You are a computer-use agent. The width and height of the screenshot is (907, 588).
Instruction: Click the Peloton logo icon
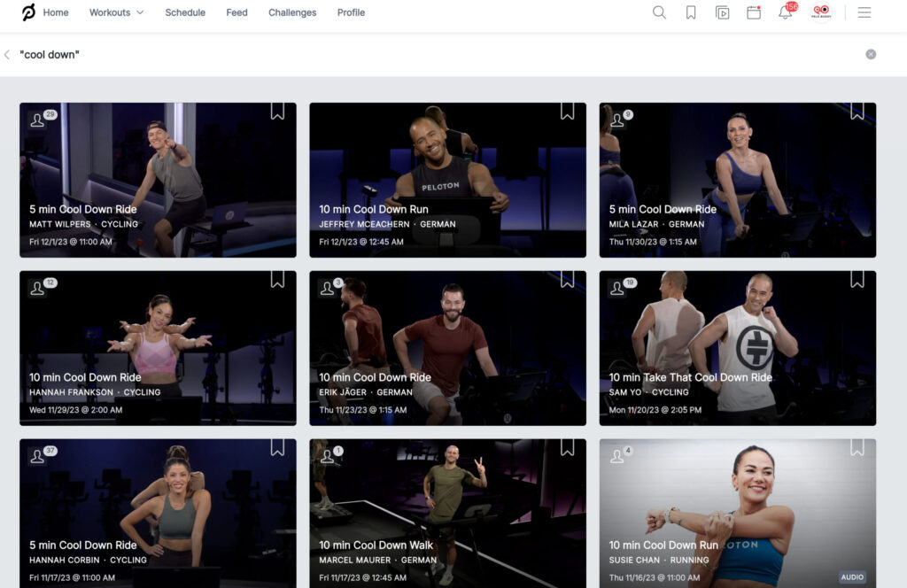pyautogui.click(x=28, y=12)
